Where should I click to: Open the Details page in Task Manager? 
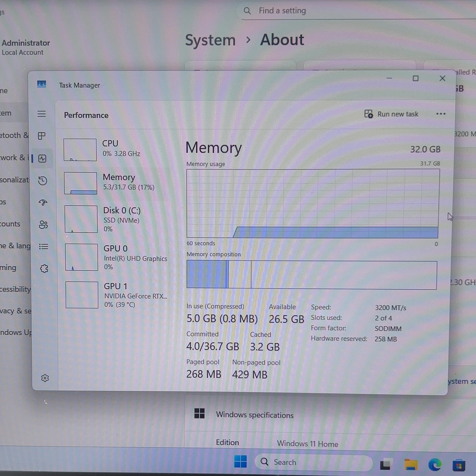click(x=43, y=247)
